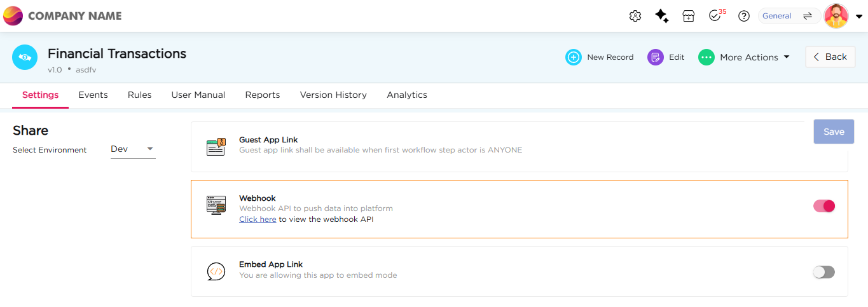This screenshot has height=307, width=868.
Task: Open the Version History tab
Action: point(333,95)
